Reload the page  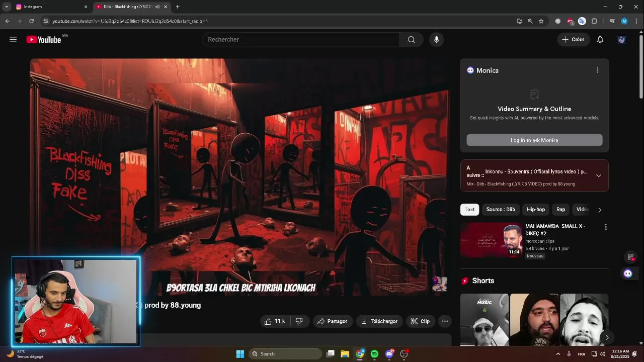click(31, 21)
